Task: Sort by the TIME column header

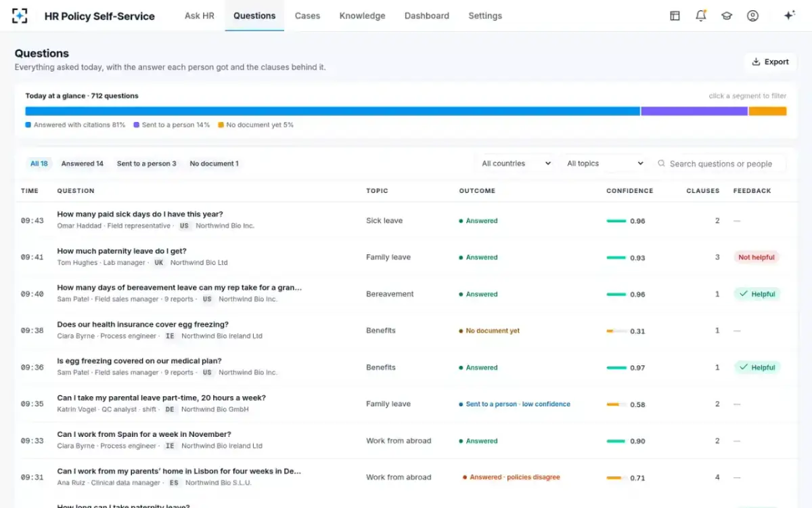Action: [30, 191]
